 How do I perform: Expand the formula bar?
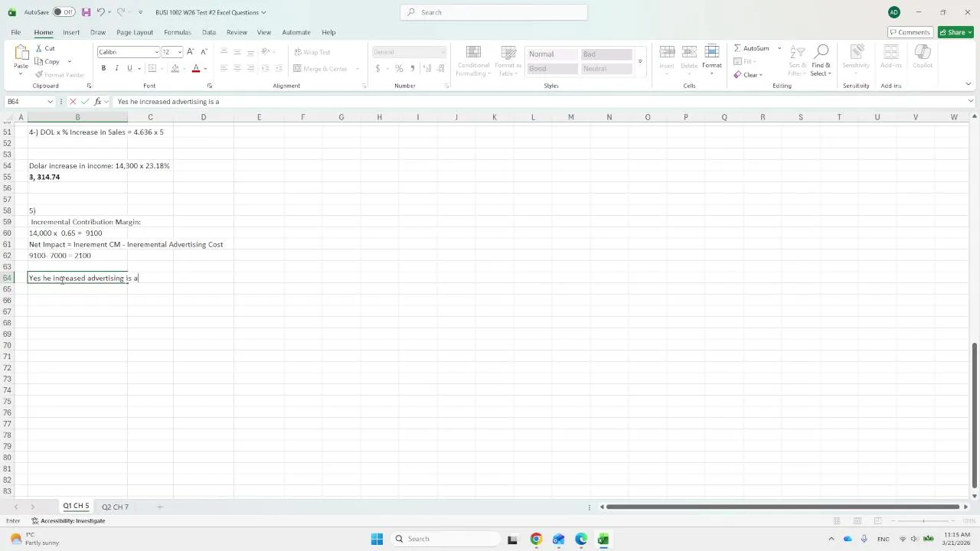[x=971, y=102]
